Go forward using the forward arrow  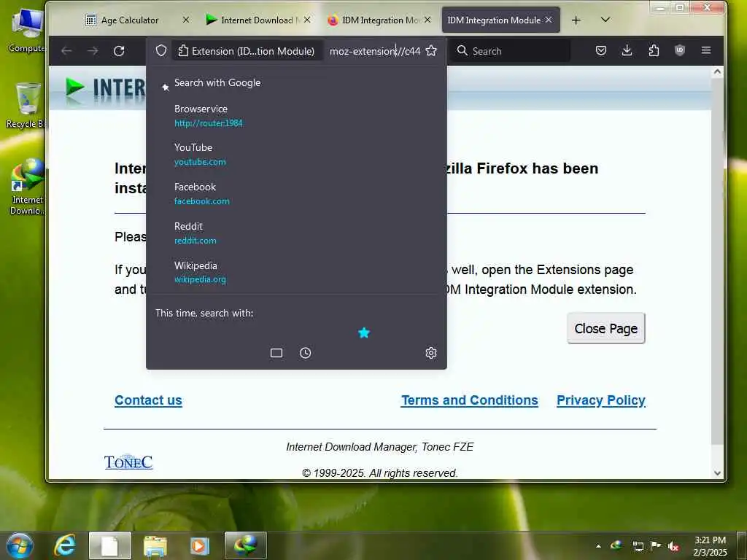pyautogui.click(x=93, y=51)
